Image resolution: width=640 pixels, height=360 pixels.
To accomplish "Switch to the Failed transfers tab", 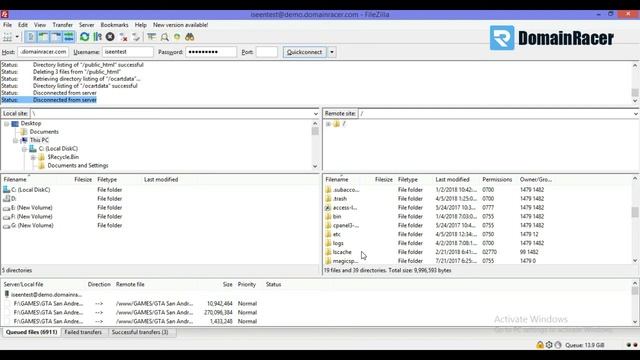I will point(83,332).
